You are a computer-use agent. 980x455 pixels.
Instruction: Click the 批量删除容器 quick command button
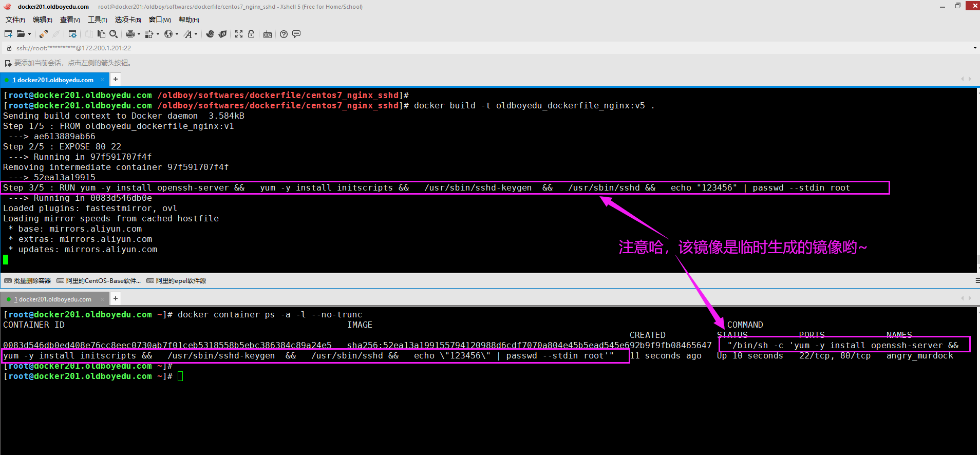(x=28, y=281)
